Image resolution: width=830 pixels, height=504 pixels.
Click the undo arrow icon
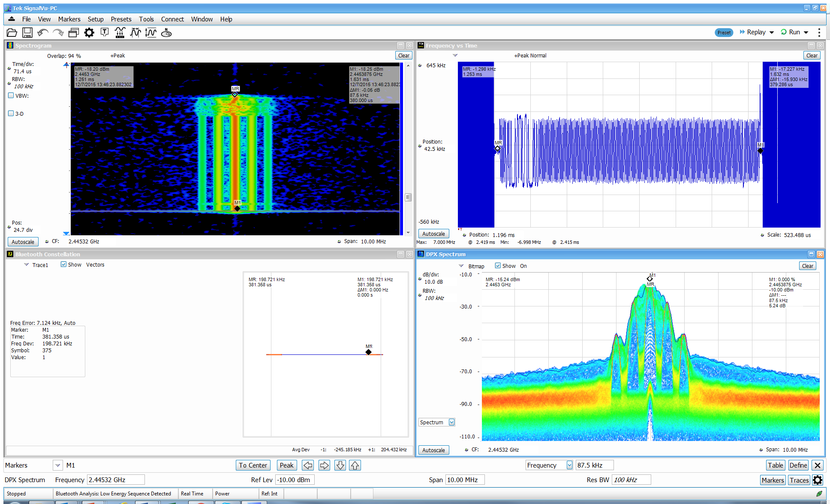pyautogui.click(x=42, y=33)
